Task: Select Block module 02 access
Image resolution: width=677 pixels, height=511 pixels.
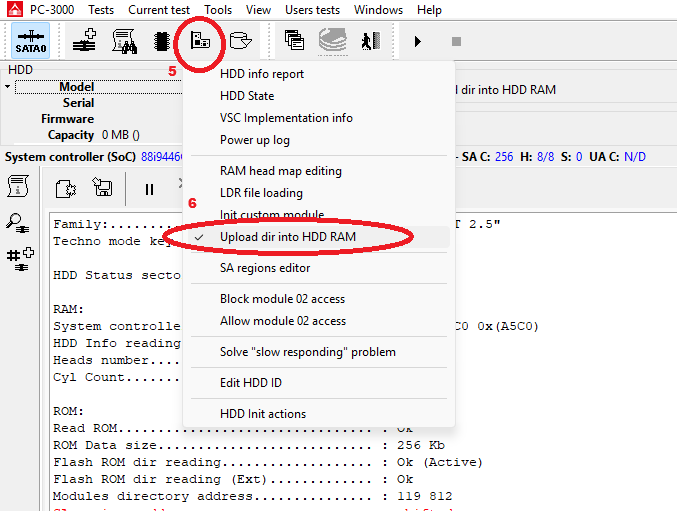Action: [283, 299]
